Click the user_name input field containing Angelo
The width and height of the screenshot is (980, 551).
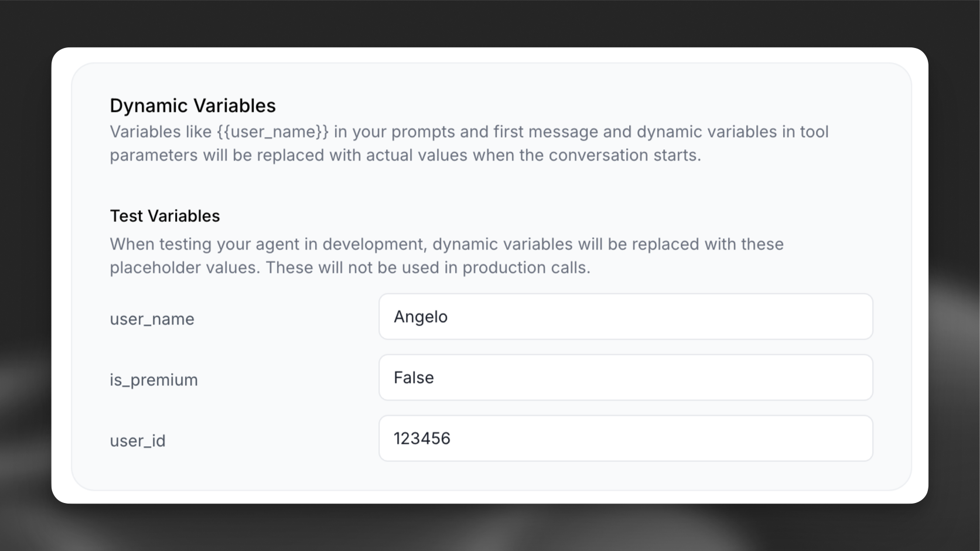click(x=625, y=317)
